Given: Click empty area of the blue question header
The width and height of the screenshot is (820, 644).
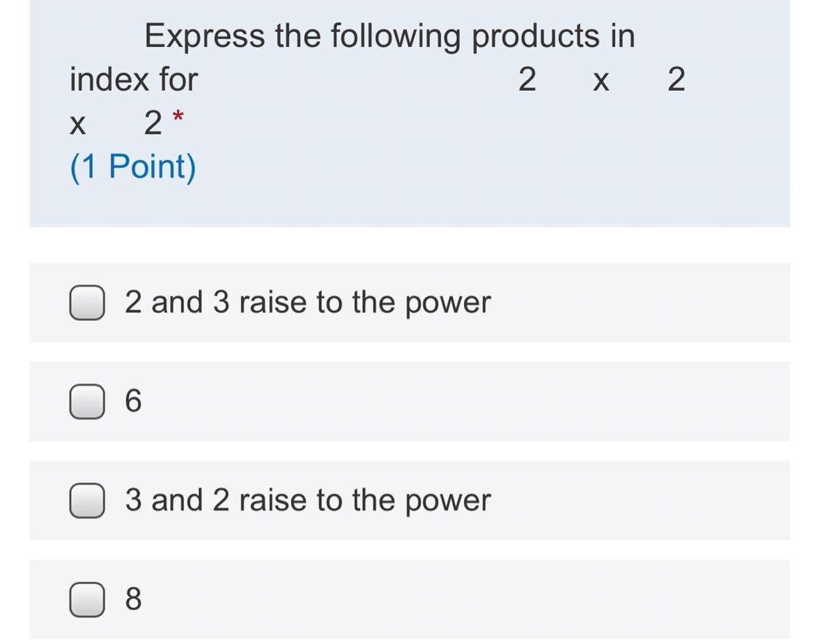Looking at the screenshot, I should click(478, 171).
